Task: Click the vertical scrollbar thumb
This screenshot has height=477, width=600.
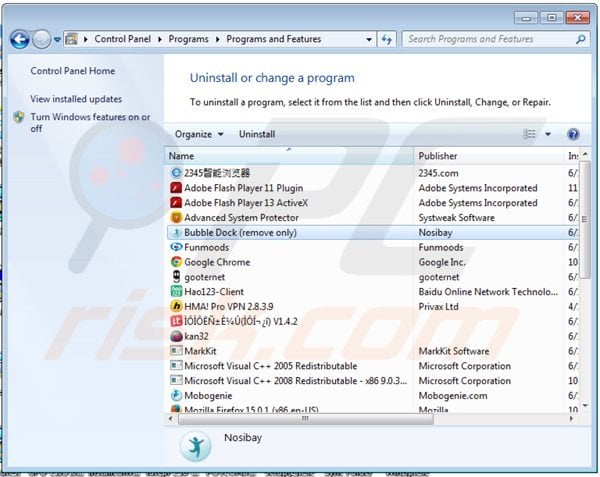Action: click(x=584, y=220)
